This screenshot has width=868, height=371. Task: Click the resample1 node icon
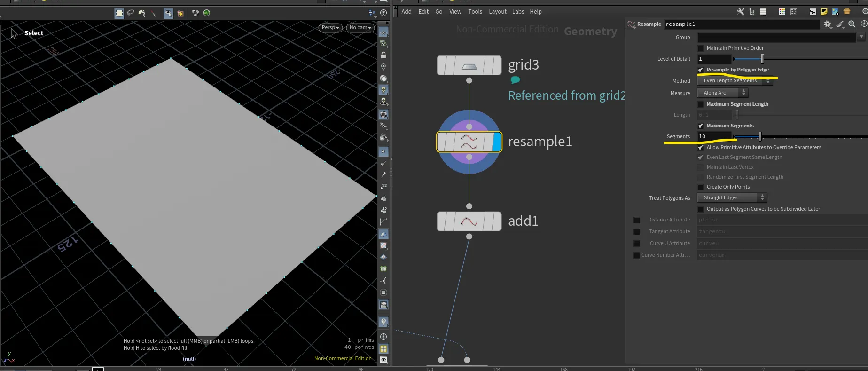[x=469, y=142]
